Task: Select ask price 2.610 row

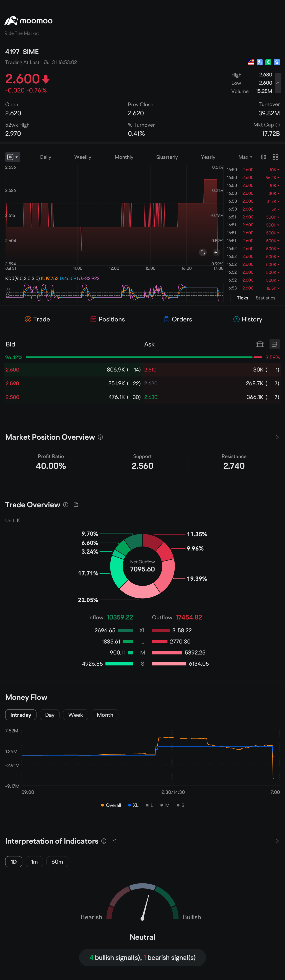Action: (211, 369)
